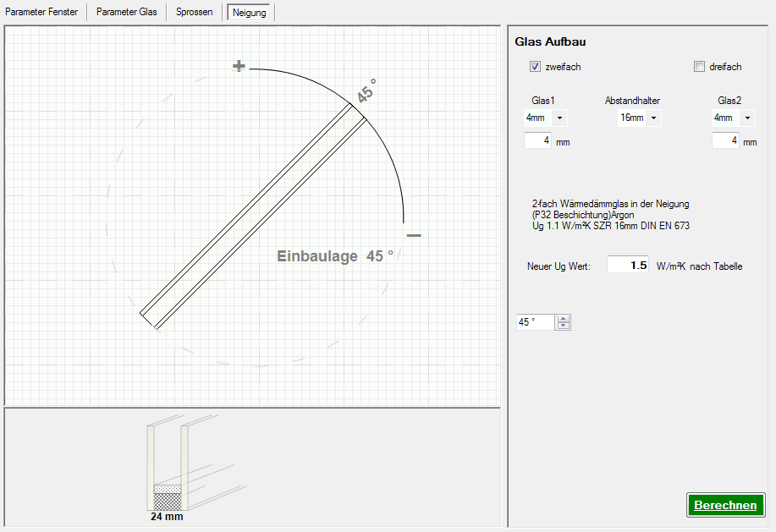The width and height of the screenshot is (776, 532).
Task: Expand the Abstandhalter 16mm dropdown
Action: click(653, 118)
